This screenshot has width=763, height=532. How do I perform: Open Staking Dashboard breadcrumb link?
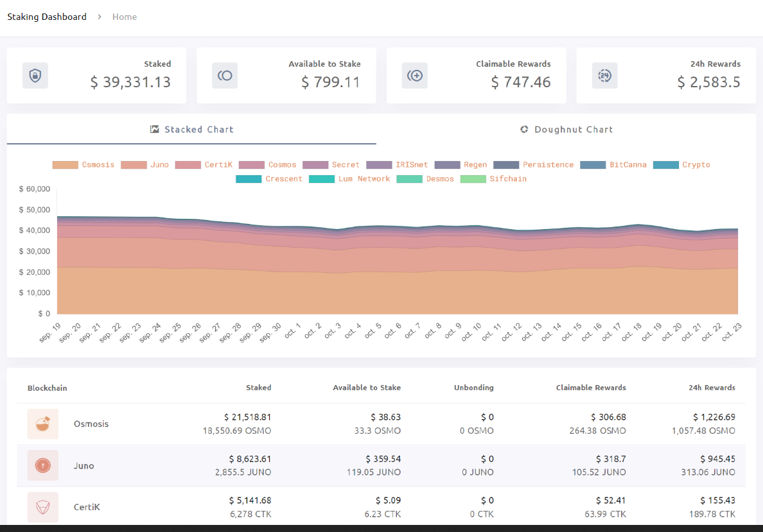pyautogui.click(x=47, y=17)
